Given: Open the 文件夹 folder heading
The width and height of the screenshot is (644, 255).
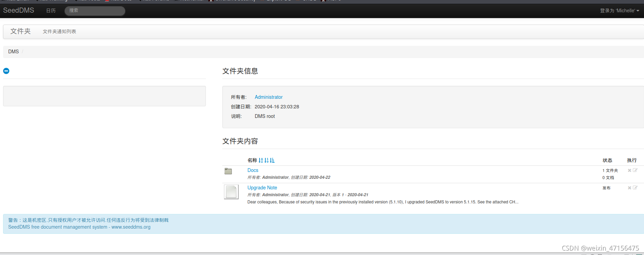Looking at the screenshot, I should pos(20,31).
